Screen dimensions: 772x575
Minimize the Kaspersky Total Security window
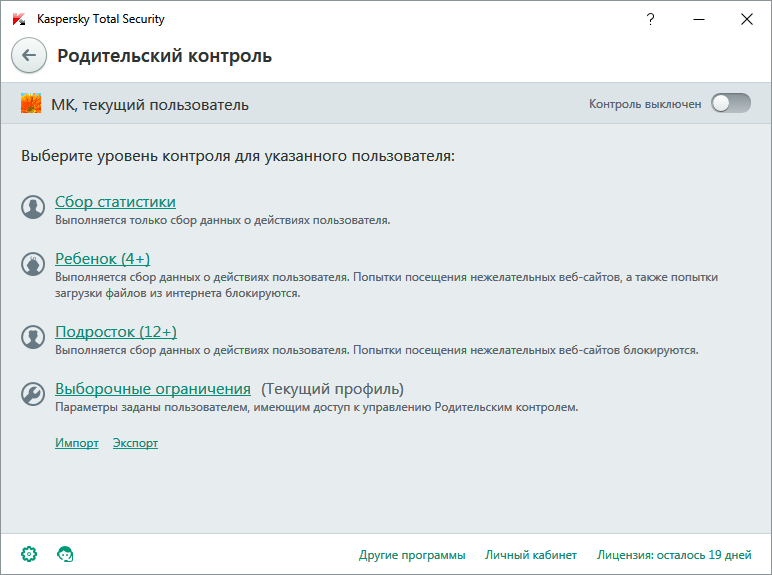coord(699,19)
